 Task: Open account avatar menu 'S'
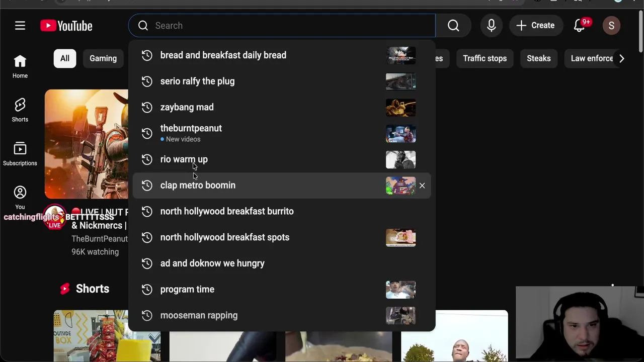coord(611,26)
